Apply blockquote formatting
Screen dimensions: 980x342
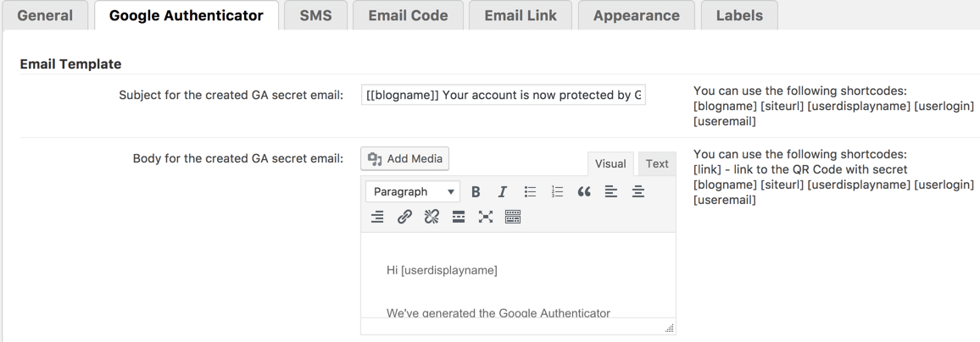click(583, 192)
